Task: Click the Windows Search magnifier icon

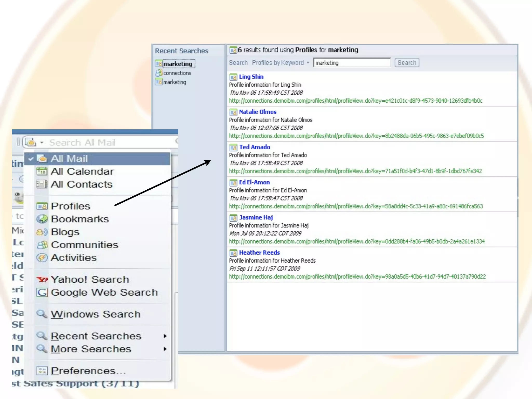Action: [42, 314]
